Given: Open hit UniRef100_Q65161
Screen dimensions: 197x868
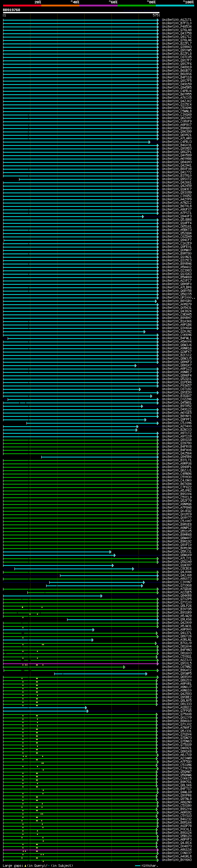Looking at the screenshot, I should (x=176, y=226).
